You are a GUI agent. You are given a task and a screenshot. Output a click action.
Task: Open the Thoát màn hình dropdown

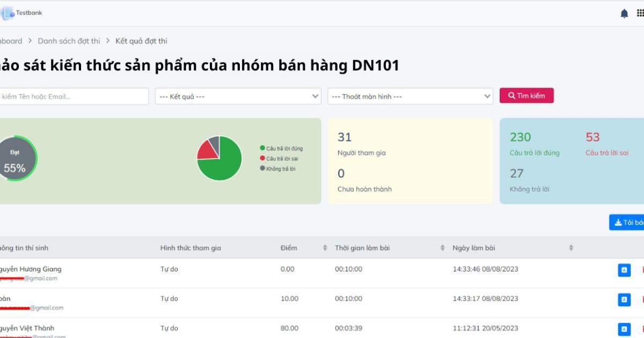411,97
